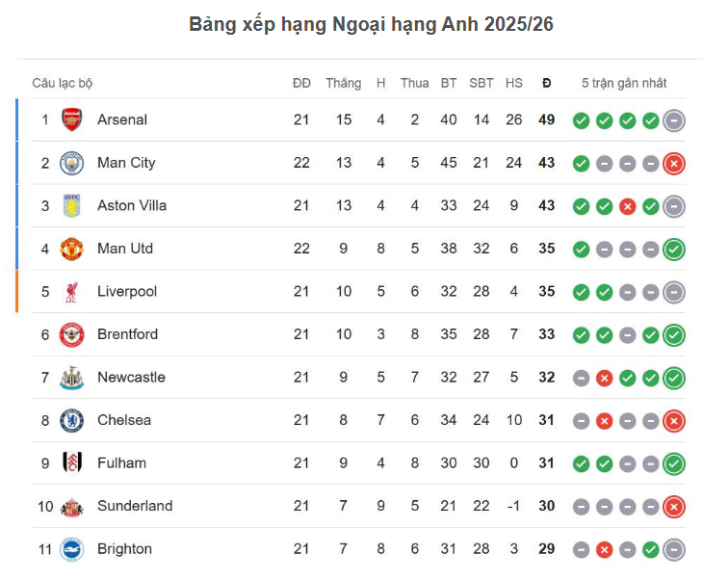Click the Fulham club crest
The image size is (728, 581).
[x=72, y=463]
